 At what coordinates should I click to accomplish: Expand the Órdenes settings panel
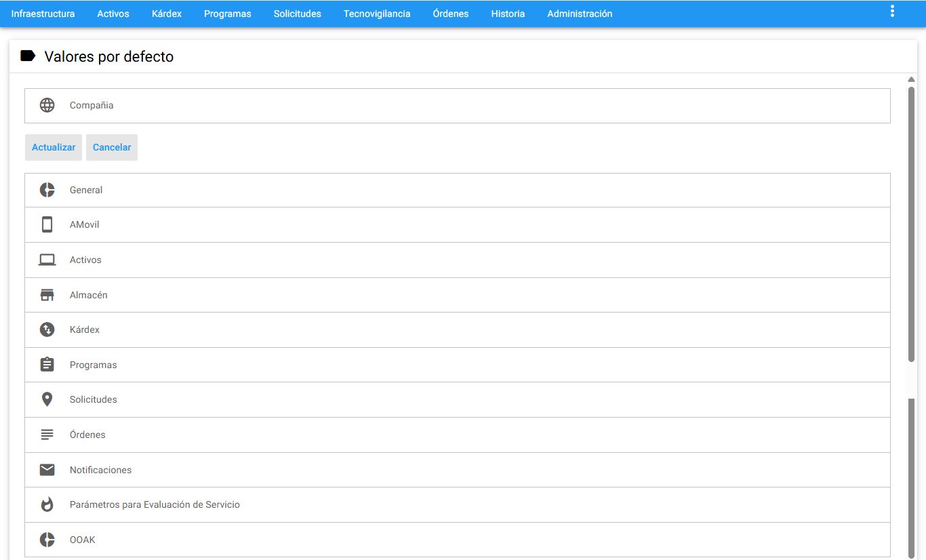tap(458, 435)
